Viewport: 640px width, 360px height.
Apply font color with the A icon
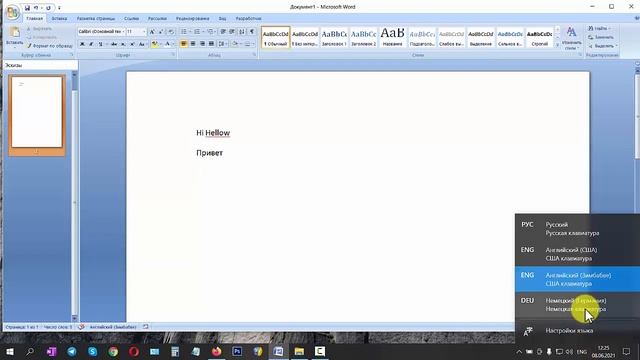tap(167, 44)
